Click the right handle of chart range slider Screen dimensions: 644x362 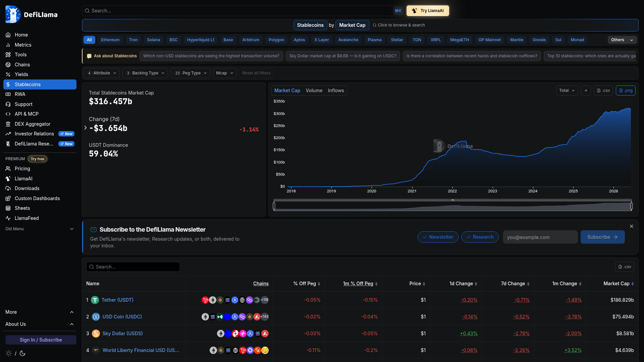tap(631, 206)
